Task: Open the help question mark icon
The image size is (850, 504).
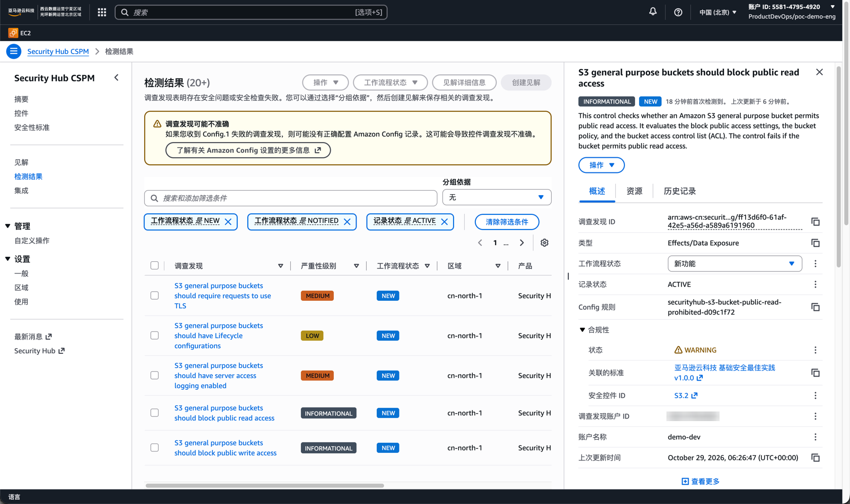Action: [678, 12]
